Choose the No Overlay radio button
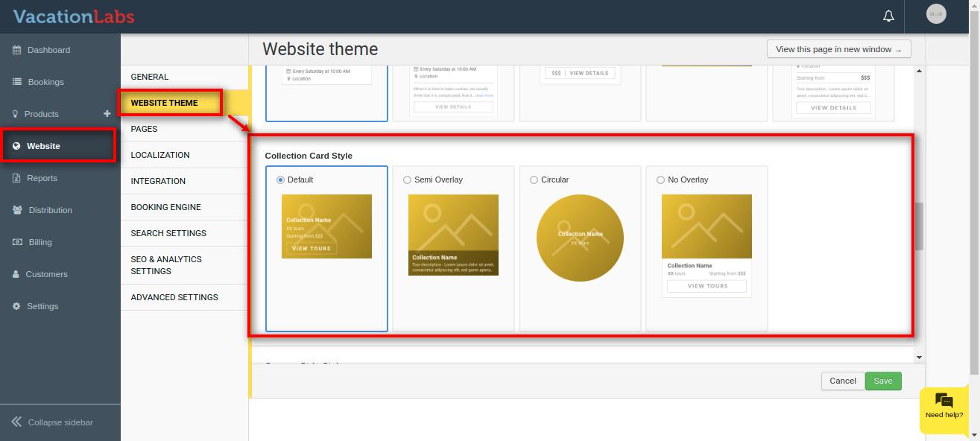The width and height of the screenshot is (980, 441). [660, 180]
